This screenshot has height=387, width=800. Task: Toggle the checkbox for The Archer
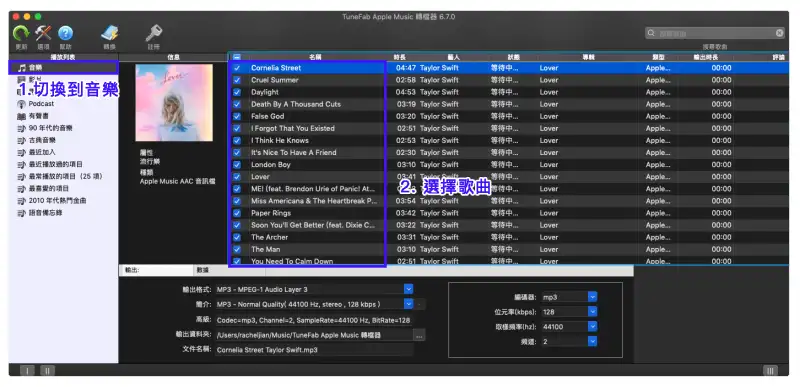tap(237, 237)
